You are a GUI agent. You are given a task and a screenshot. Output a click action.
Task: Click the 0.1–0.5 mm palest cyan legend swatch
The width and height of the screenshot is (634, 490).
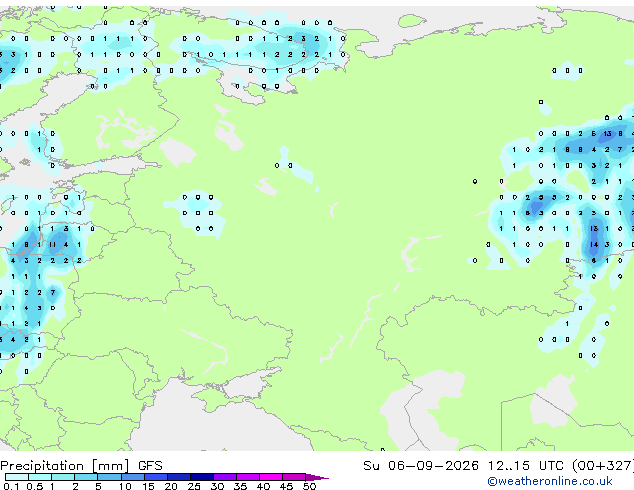coord(17,477)
